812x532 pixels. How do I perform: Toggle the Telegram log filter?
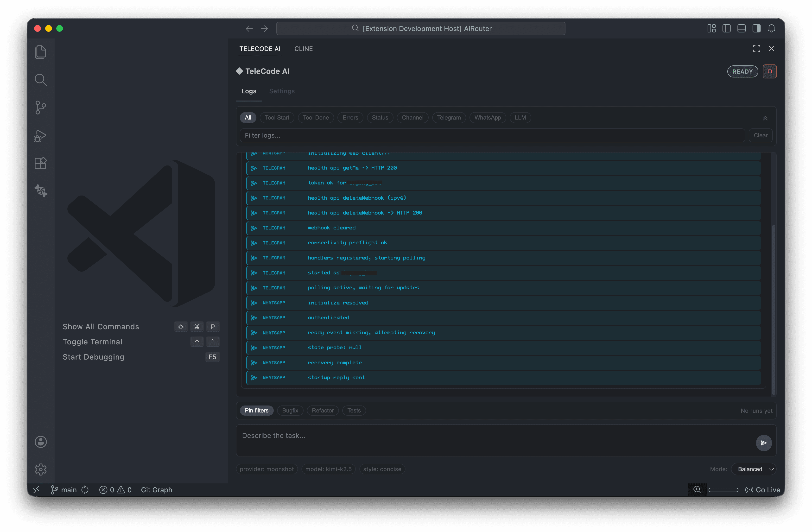[449, 117]
